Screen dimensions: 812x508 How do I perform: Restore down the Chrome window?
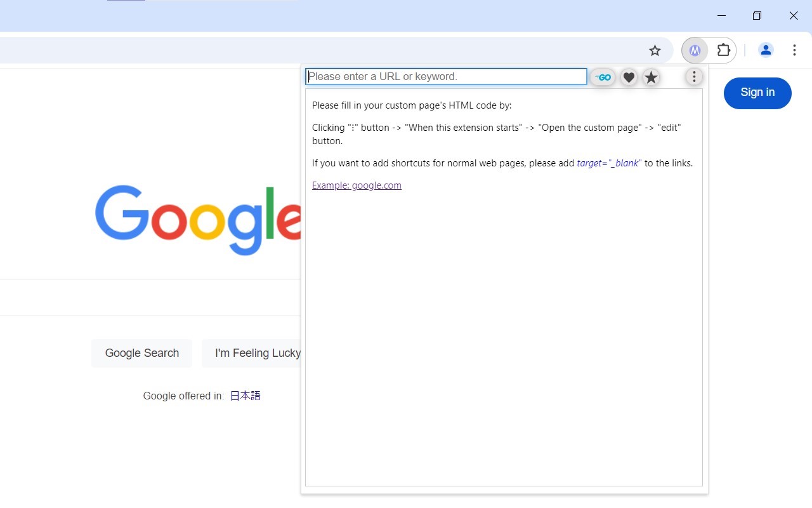pyautogui.click(x=757, y=16)
